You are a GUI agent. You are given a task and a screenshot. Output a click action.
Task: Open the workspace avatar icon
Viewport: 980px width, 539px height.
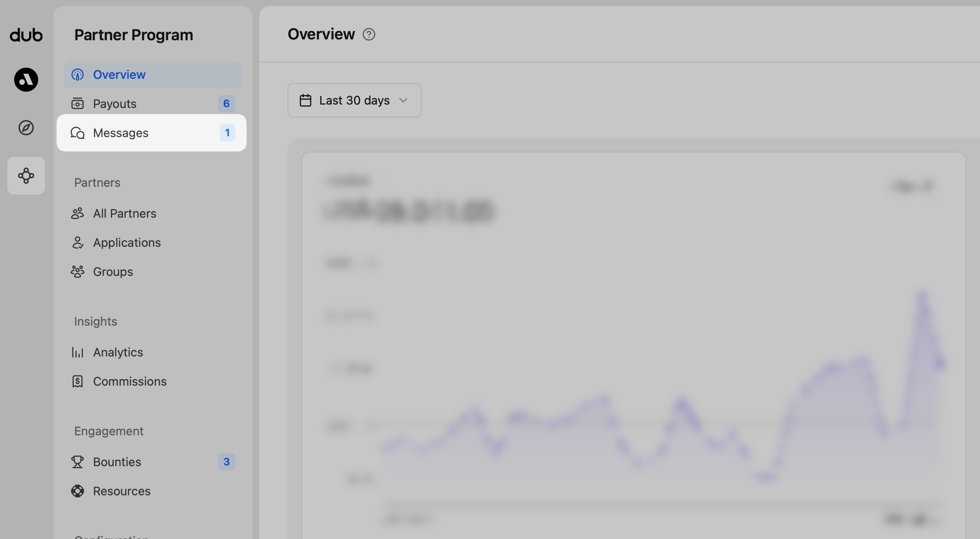(26, 80)
